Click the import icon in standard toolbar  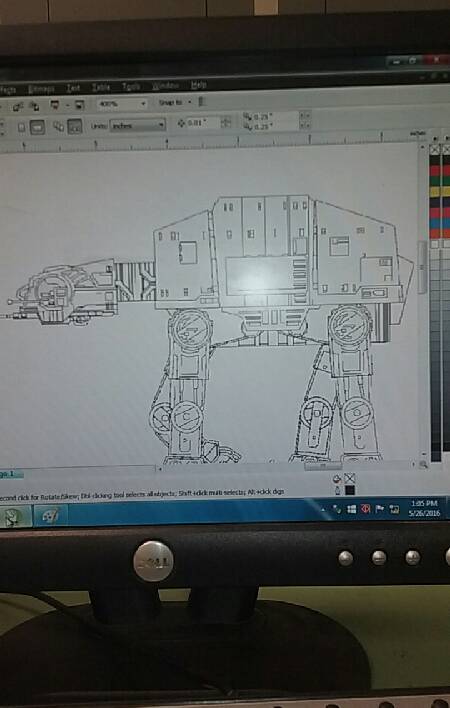18,107
